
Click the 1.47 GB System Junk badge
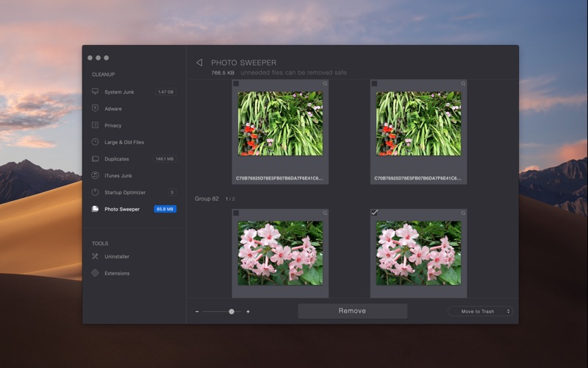tap(166, 91)
